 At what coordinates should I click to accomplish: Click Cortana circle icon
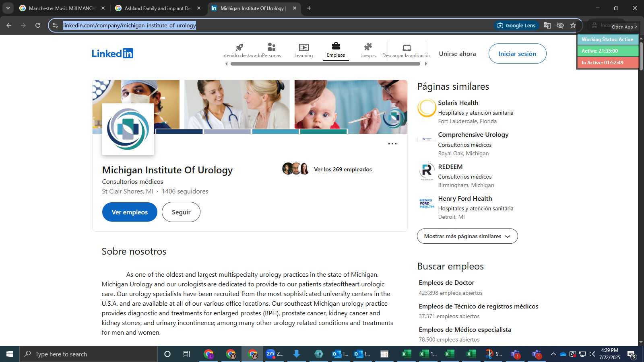pyautogui.click(x=167, y=354)
